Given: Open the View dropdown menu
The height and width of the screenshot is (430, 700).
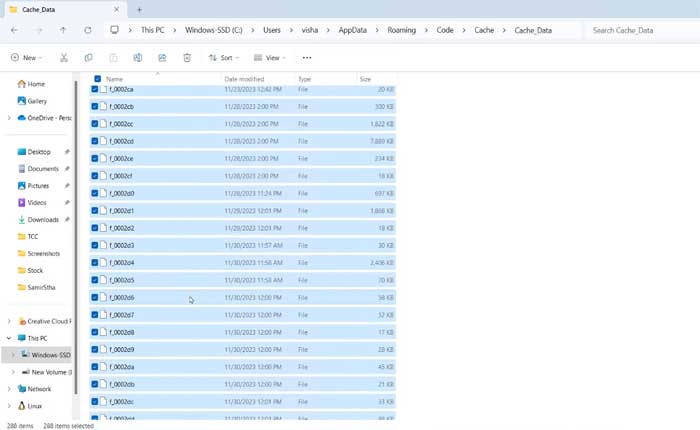Looking at the screenshot, I should tap(270, 58).
